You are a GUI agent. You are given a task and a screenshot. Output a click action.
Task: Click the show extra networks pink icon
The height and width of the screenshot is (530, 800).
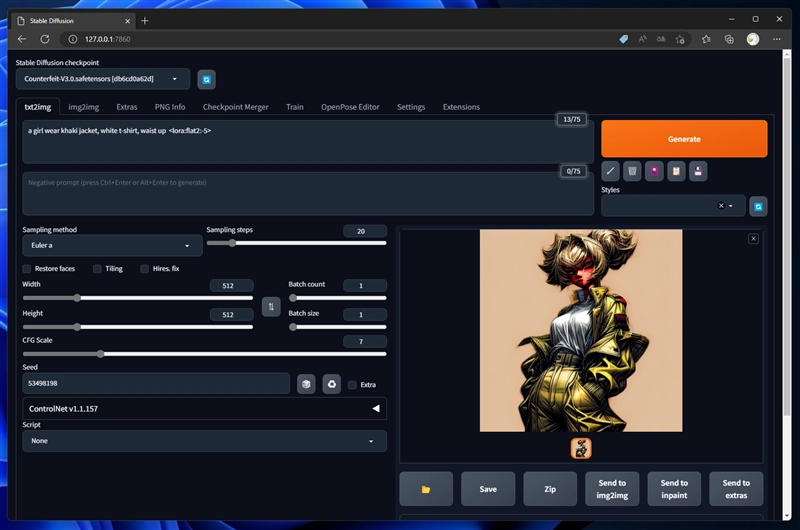coord(654,171)
